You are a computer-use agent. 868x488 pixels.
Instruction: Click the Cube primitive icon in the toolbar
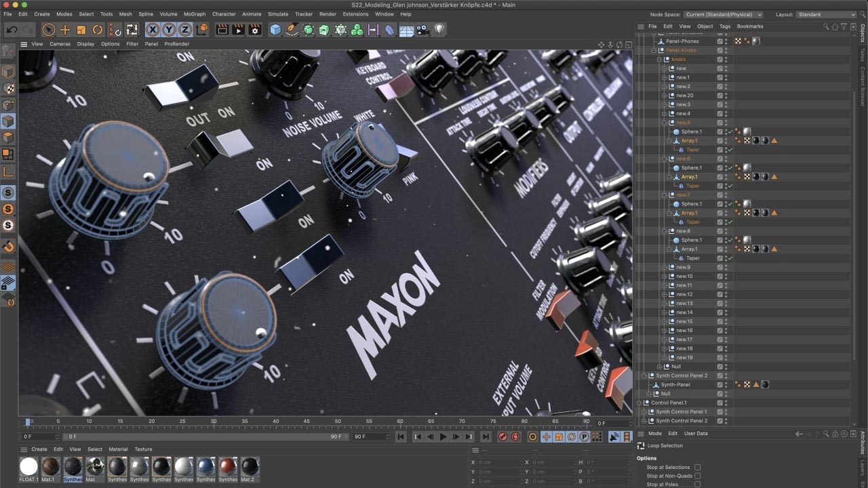coord(275,29)
